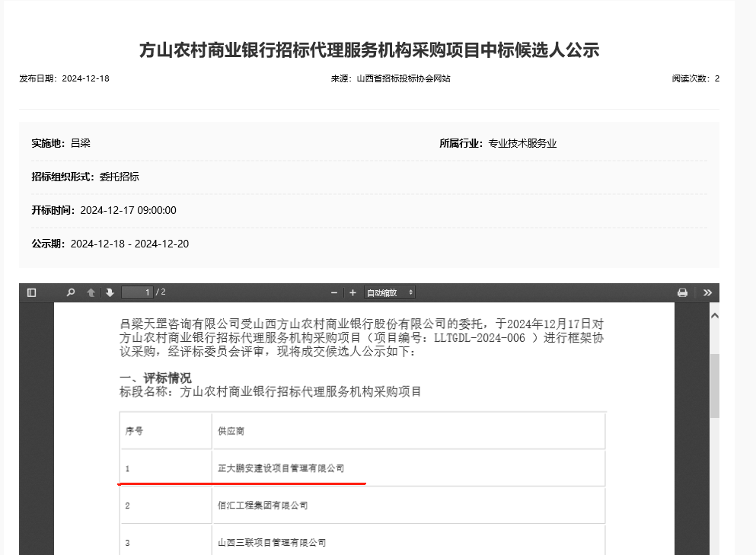Open the 自动缩放 zoom dropdown
756x555 pixels.
(390, 292)
